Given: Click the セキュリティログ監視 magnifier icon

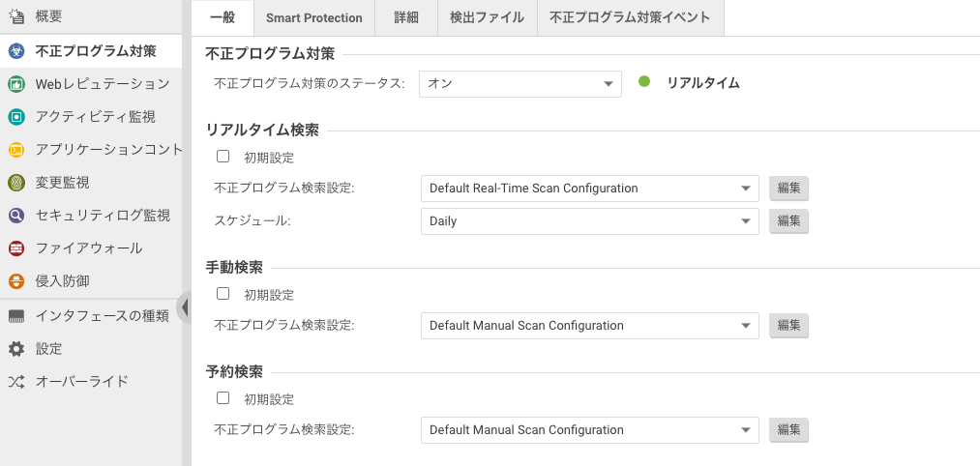Looking at the screenshot, I should coord(15,216).
